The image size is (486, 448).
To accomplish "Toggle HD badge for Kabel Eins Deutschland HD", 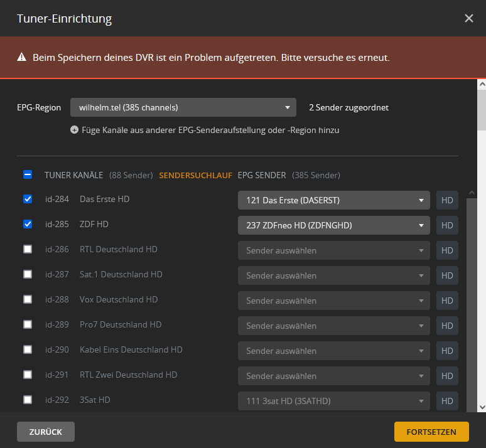I will coord(447,351).
